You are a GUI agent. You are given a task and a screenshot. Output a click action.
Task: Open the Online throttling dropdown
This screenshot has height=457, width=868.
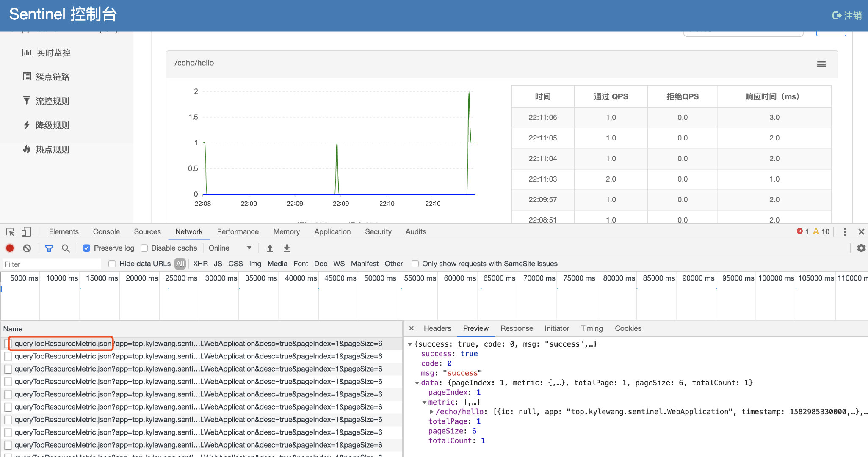[229, 248]
